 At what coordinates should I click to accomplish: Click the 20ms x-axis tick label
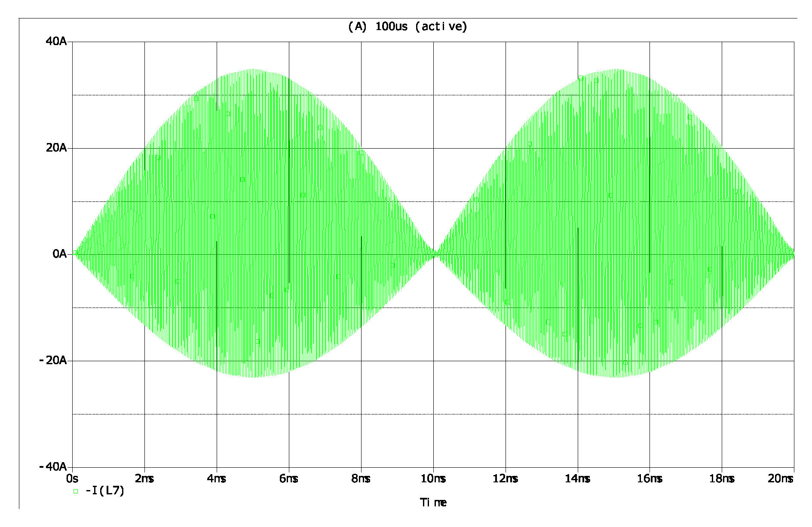click(x=781, y=478)
